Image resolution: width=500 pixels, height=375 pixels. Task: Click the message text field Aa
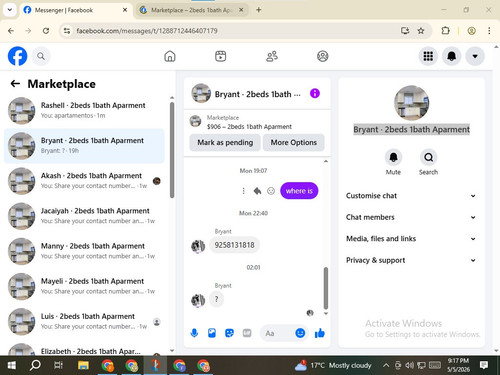tap(277, 333)
